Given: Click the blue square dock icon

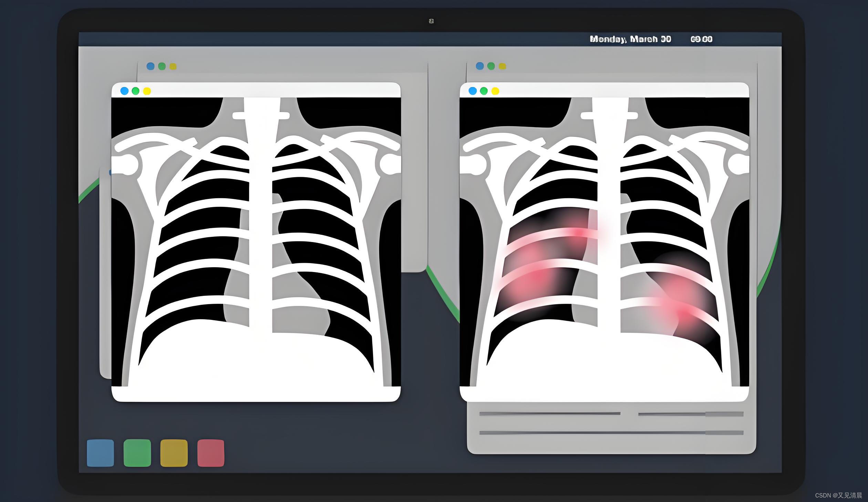Looking at the screenshot, I should point(100,453).
